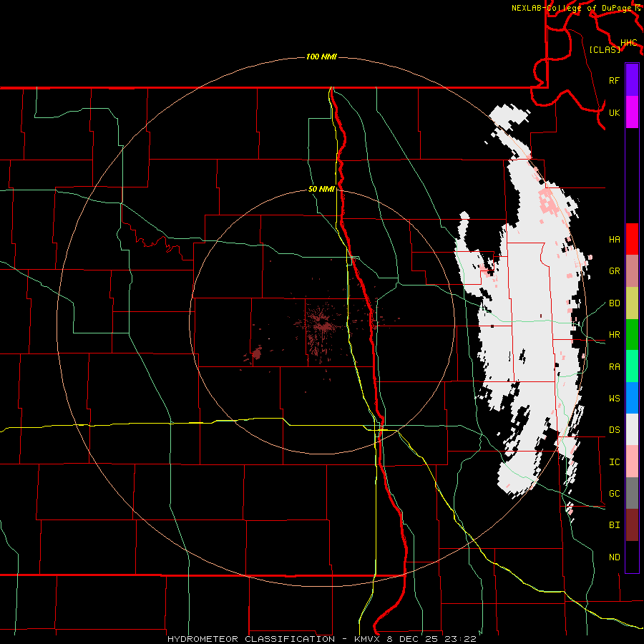
Task: Pick the RA light green swatch
Action: [632, 366]
